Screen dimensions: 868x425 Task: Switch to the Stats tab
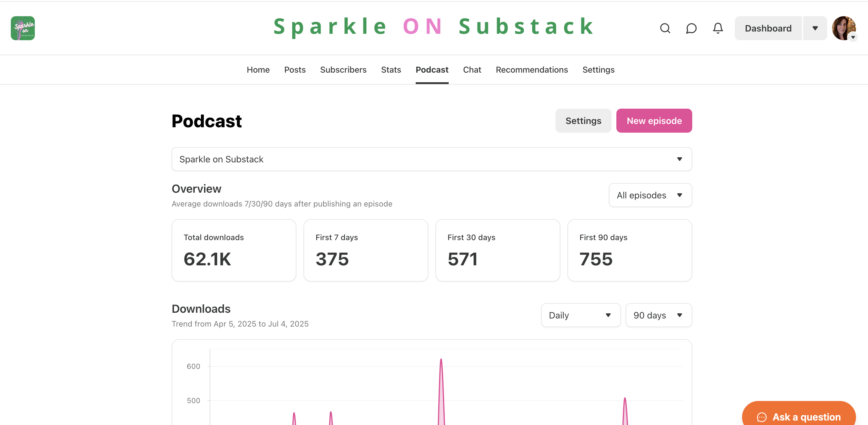pyautogui.click(x=391, y=70)
